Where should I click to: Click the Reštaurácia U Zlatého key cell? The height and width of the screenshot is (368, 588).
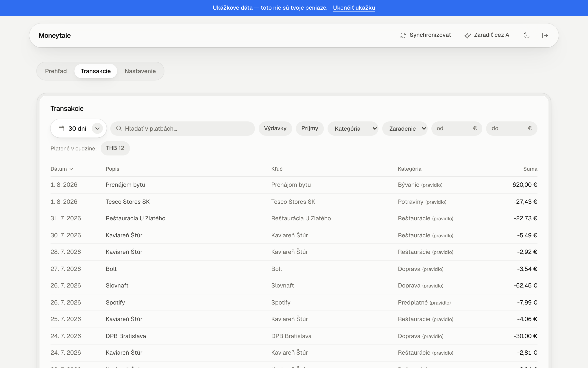[301, 218]
